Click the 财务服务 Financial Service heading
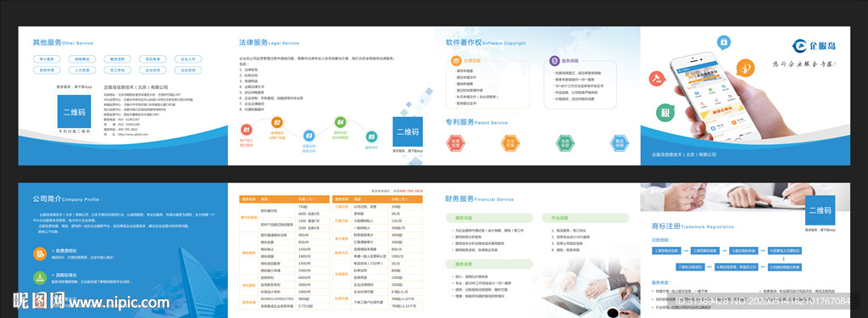 [x=480, y=199]
